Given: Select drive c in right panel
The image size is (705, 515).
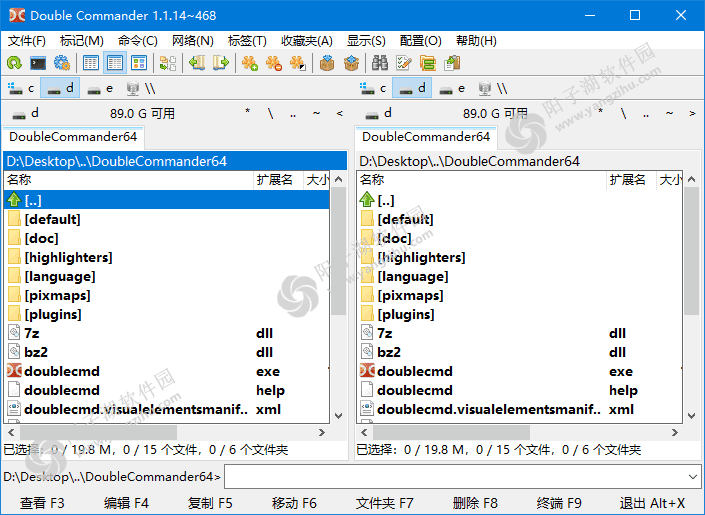Looking at the screenshot, I should [373, 88].
